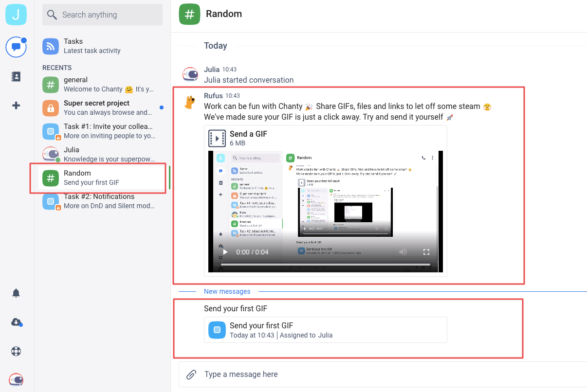This screenshot has height=392, width=587.
Task: Click the Random channel title in header
Action: click(x=224, y=14)
